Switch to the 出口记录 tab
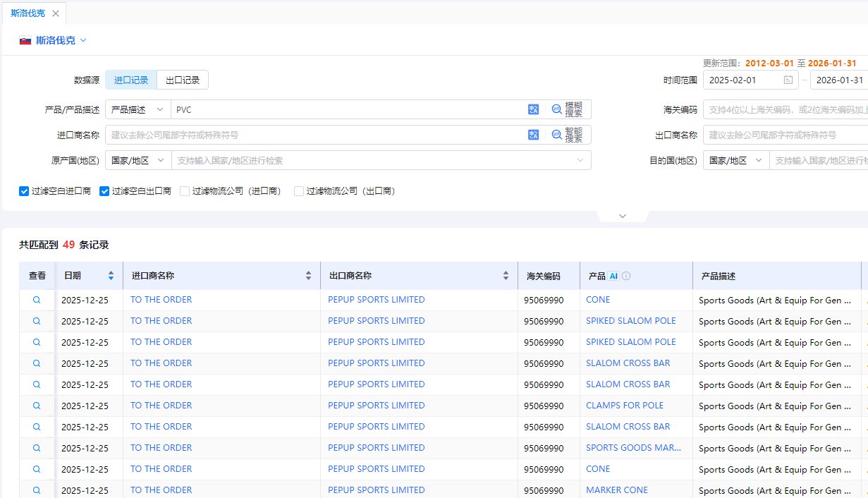The image size is (868, 498). pos(183,80)
